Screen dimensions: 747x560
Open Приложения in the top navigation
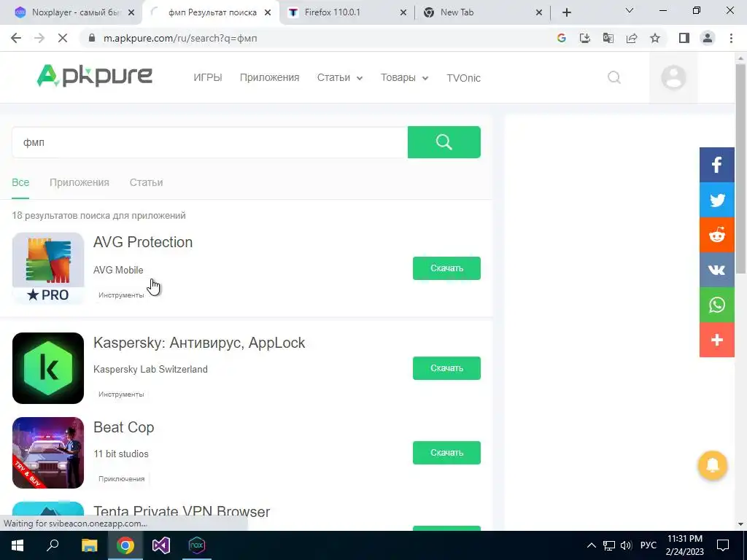pos(270,77)
